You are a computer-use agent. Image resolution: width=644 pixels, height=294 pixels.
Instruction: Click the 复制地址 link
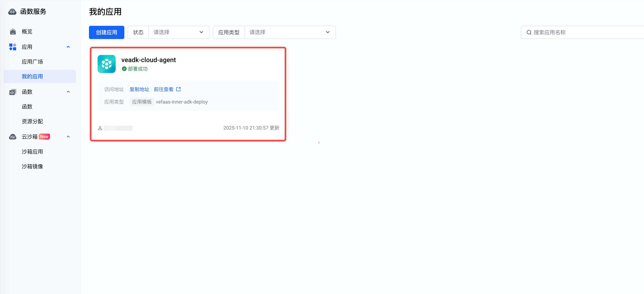pos(139,89)
